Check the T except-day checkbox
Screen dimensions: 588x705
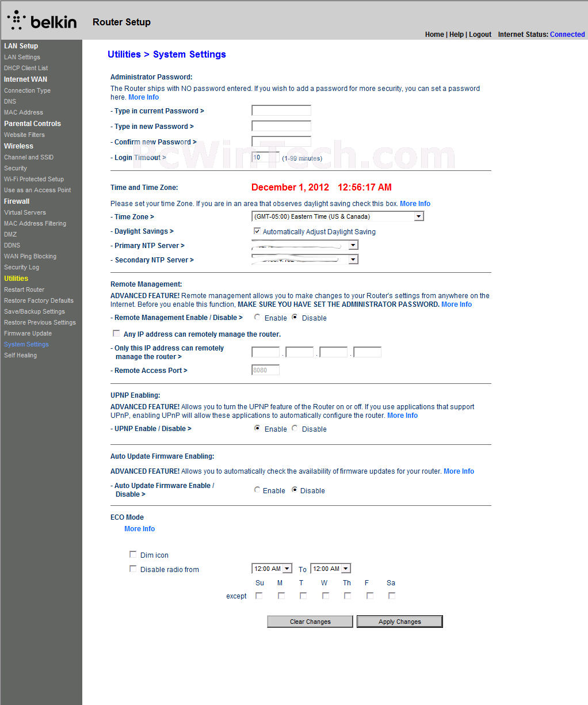point(303,596)
